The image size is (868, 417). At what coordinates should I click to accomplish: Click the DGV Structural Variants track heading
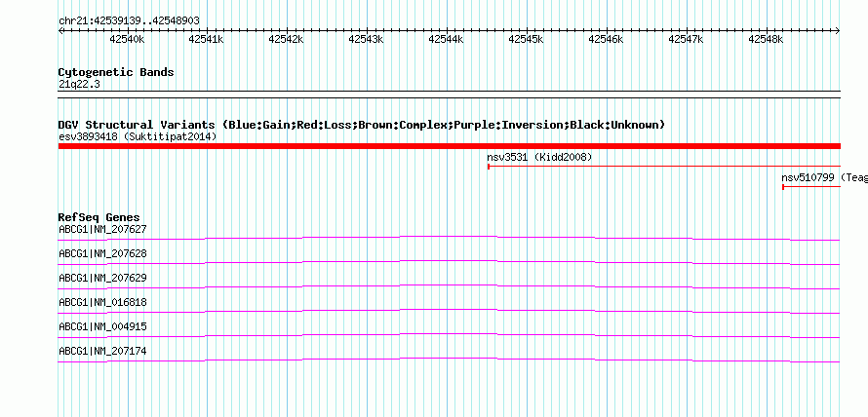pos(362,125)
